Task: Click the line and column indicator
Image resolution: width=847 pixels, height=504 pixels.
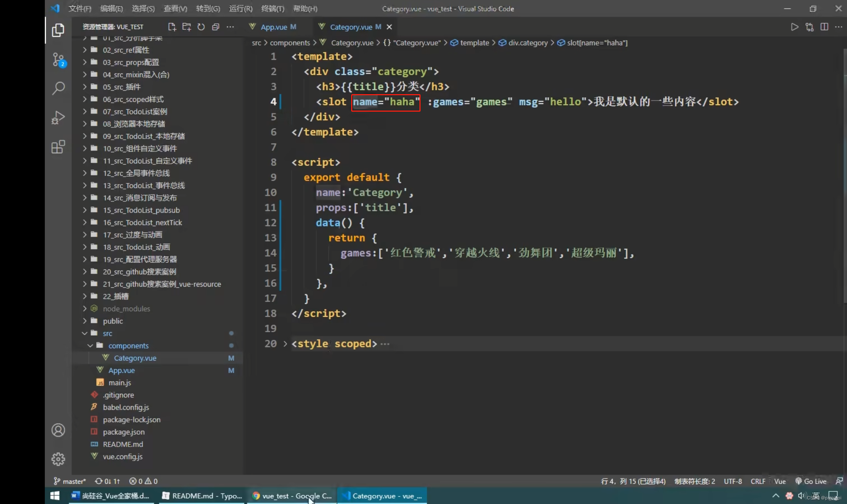Action: pyautogui.click(x=633, y=481)
